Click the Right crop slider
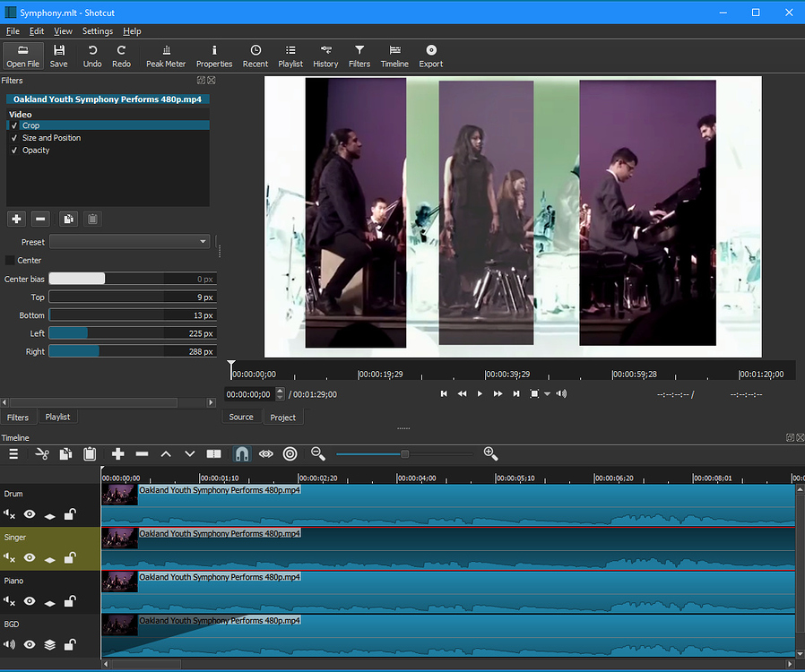 (132, 352)
